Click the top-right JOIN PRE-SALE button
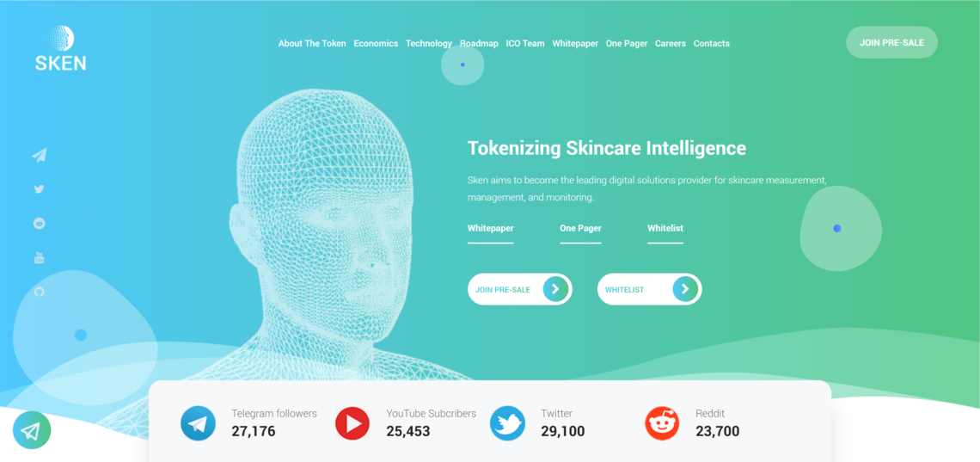Image resolution: width=980 pixels, height=462 pixels. (891, 42)
